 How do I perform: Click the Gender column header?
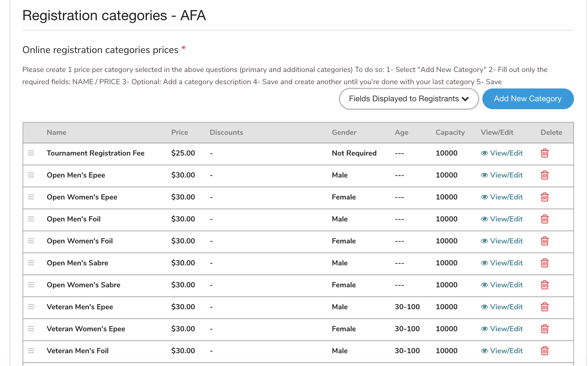(x=344, y=132)
